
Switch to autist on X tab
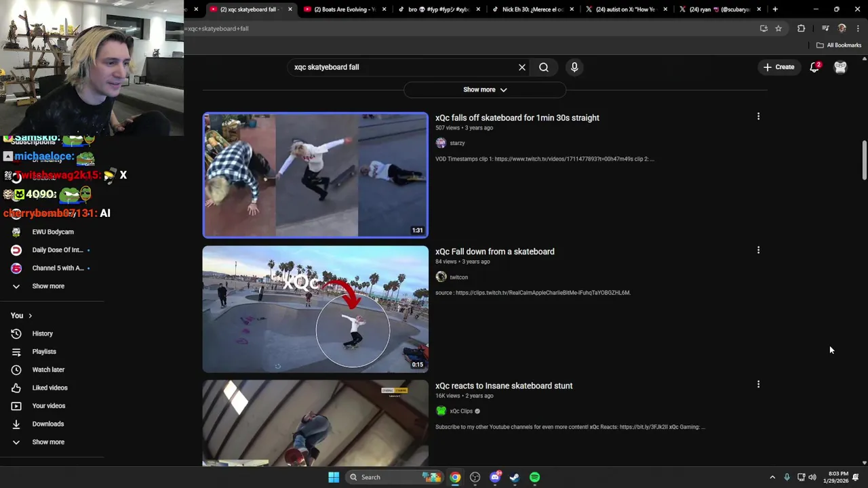(x=625, y=9)
